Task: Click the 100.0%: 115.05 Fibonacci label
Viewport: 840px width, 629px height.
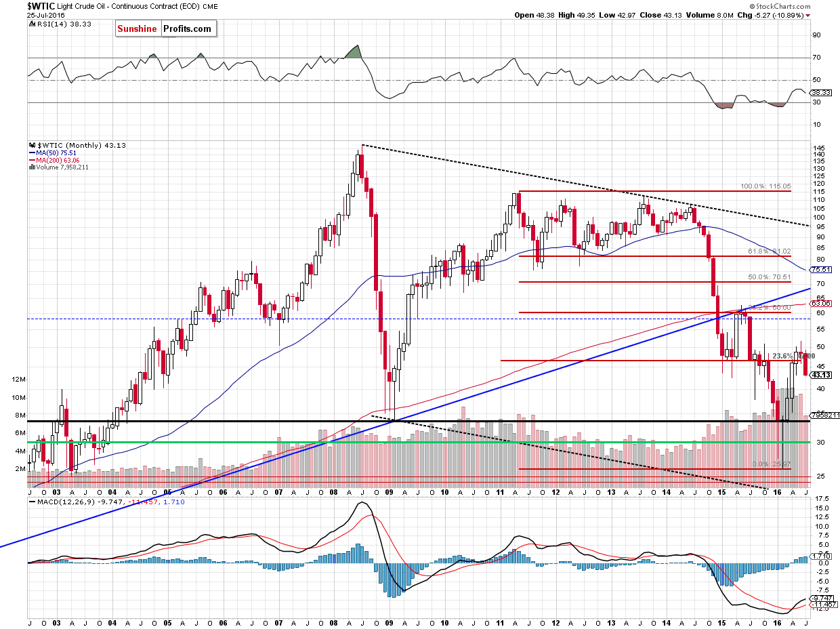Action: (766, 186)
